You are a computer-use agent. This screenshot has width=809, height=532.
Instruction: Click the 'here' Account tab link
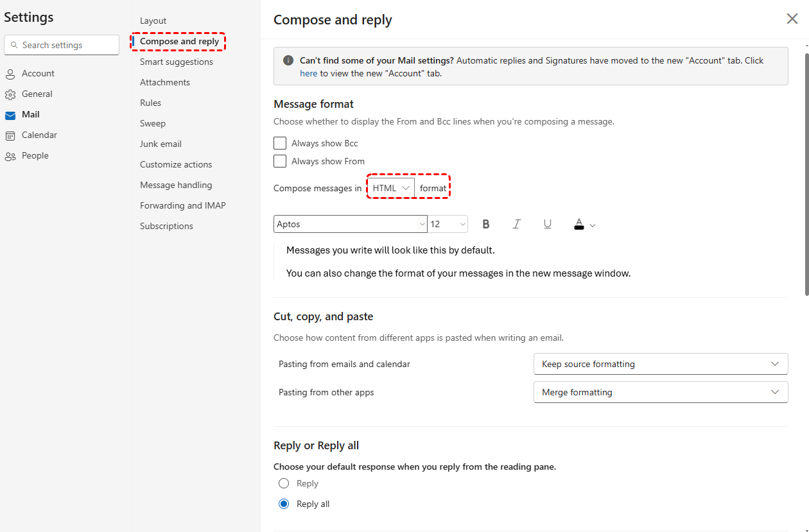tap(309, 73)
